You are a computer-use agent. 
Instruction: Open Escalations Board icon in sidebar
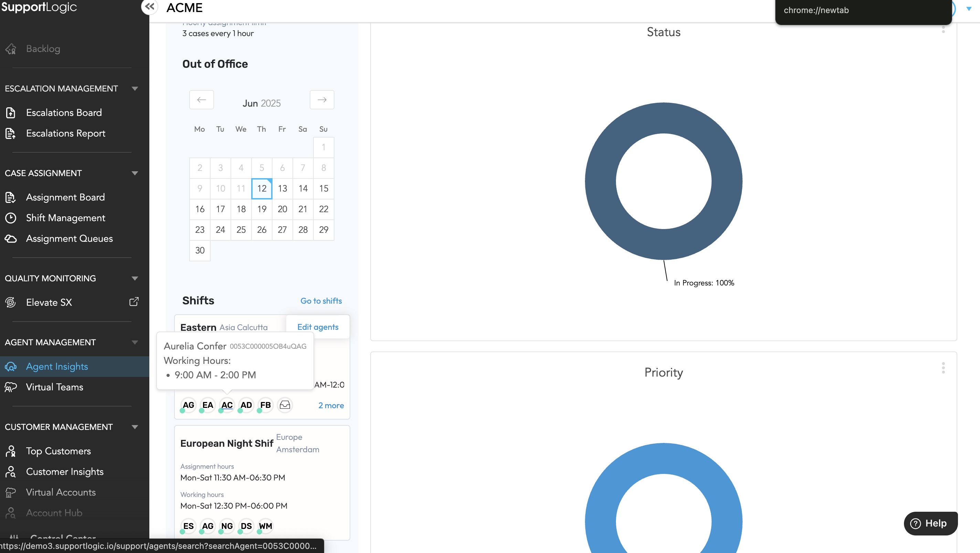point(11,112)
